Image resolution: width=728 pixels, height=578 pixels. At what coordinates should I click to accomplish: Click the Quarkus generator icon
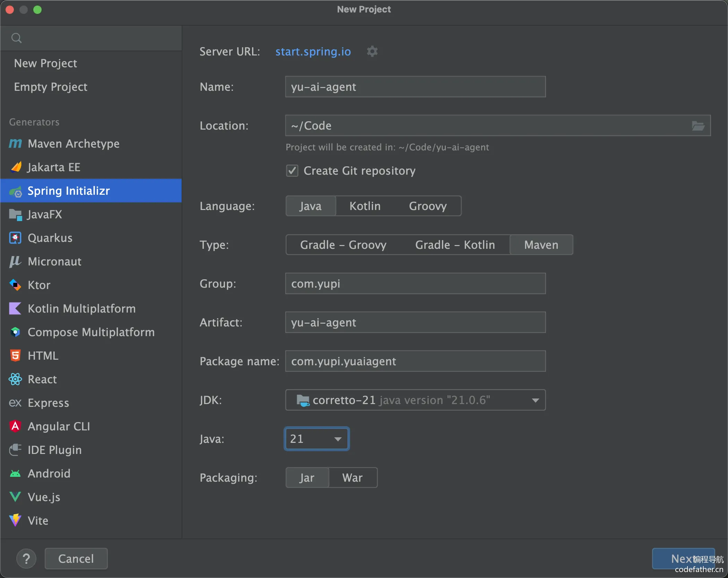(15, 238)
